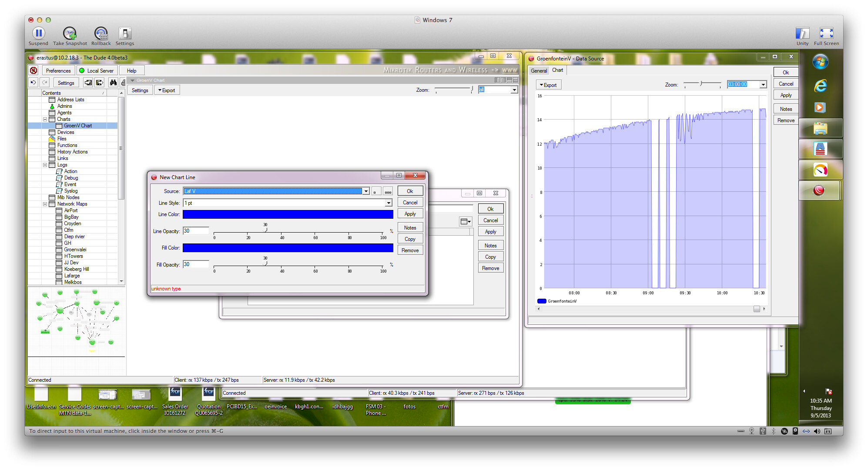Open the Find tool using the binoculars icon

tap(113, 83)
